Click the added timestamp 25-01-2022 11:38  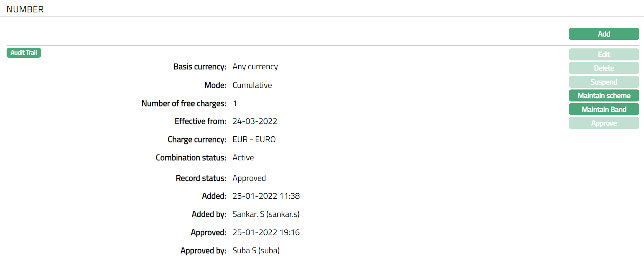[x=266, y=196]
